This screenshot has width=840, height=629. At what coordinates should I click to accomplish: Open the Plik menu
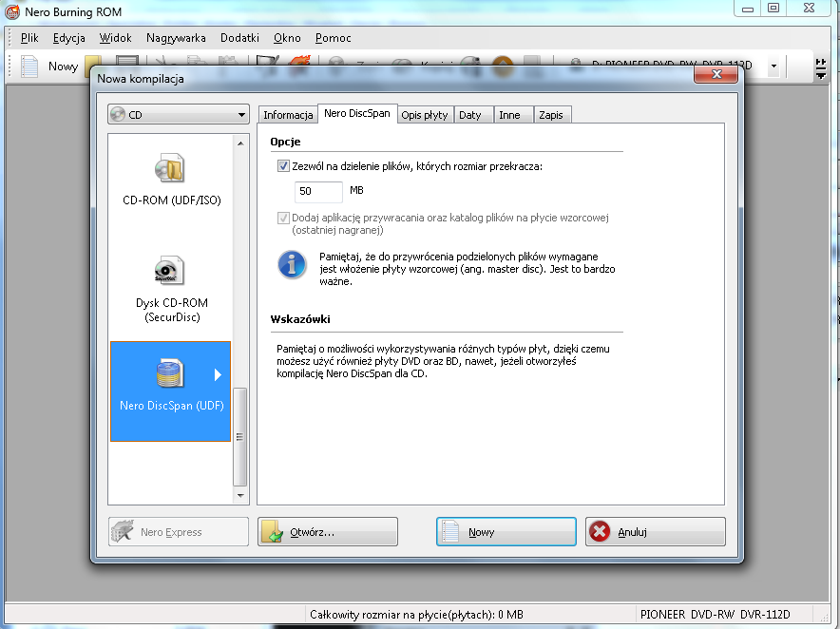point(29,38)
